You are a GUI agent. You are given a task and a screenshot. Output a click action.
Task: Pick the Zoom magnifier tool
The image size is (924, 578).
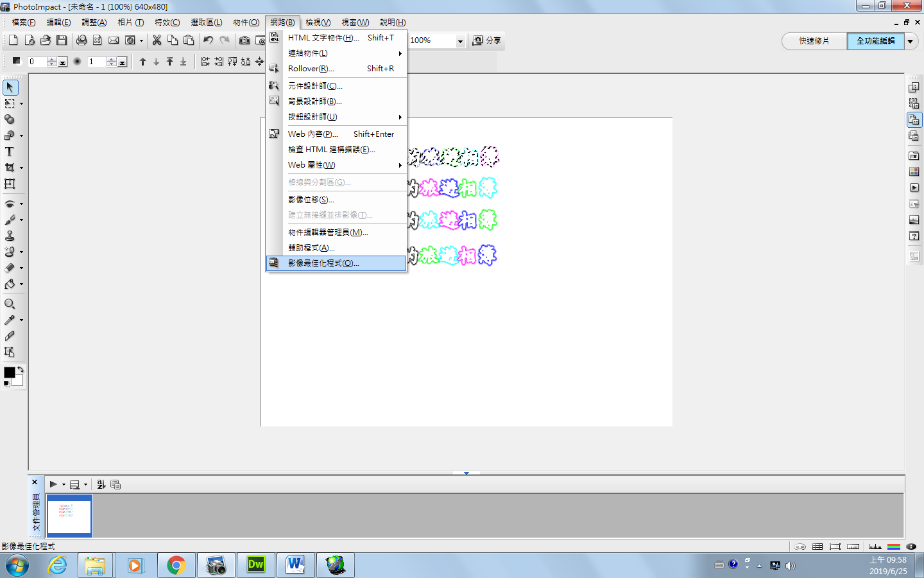(10, 304)
